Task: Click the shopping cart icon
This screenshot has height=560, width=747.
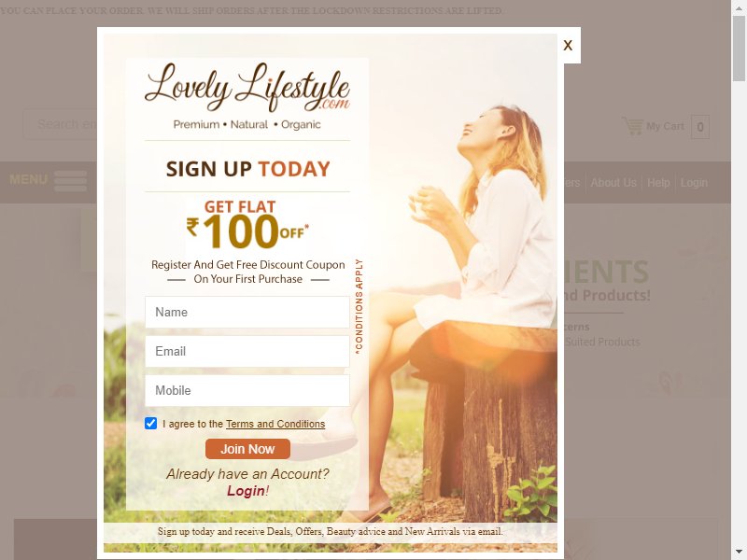Action: pos(633,126)
